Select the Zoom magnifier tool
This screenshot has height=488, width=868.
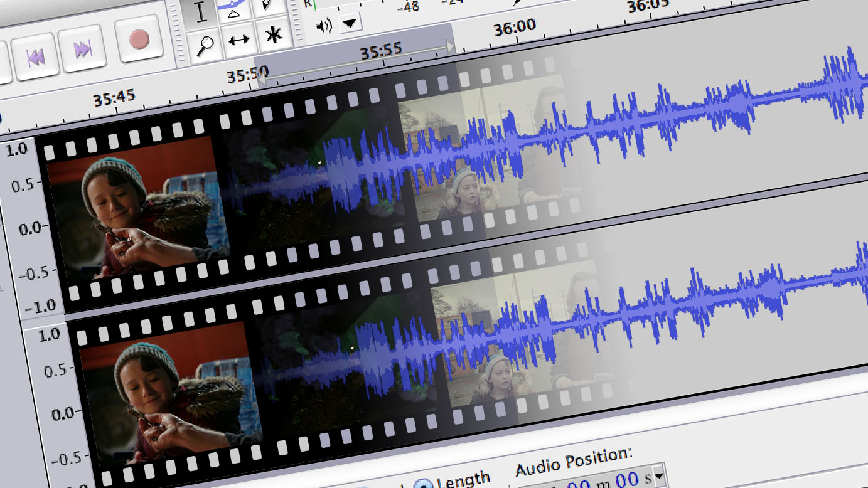point(205,45)
